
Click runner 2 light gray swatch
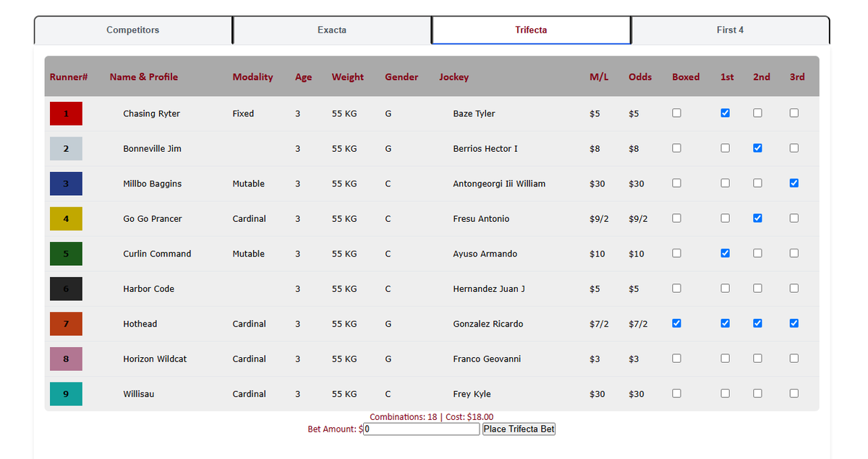66,149
